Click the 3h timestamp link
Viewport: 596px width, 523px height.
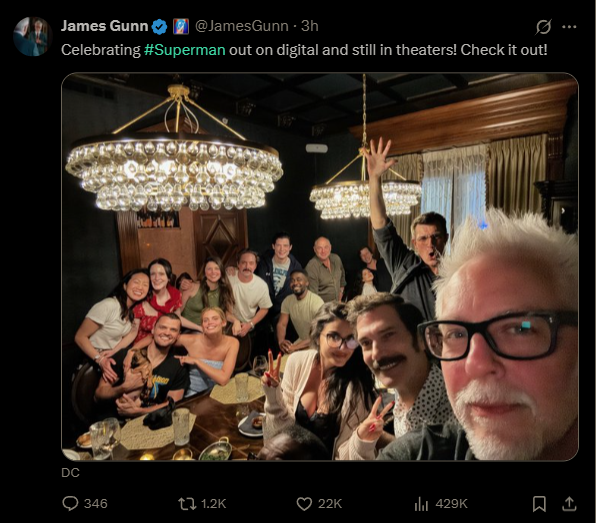pos(310,26)
